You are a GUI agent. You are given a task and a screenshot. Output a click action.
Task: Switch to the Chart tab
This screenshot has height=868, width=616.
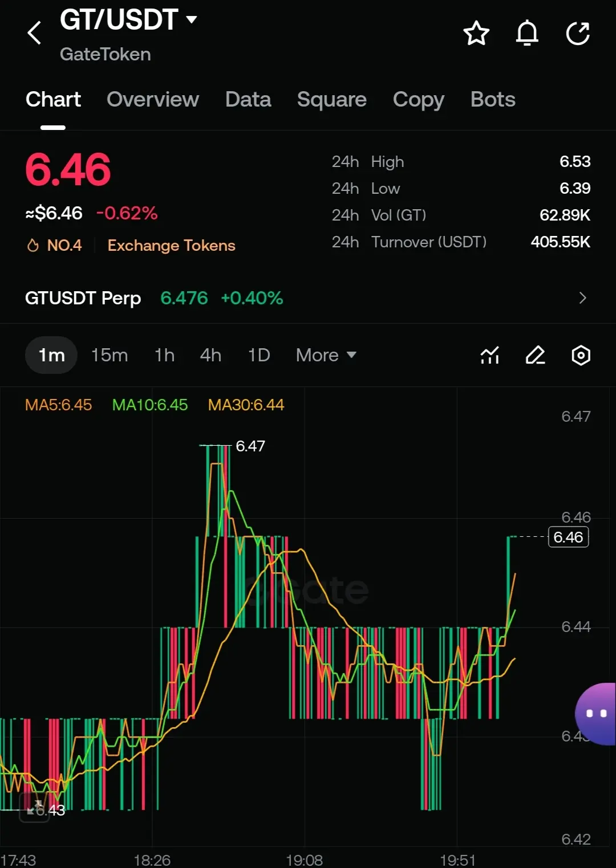point(53,99)
